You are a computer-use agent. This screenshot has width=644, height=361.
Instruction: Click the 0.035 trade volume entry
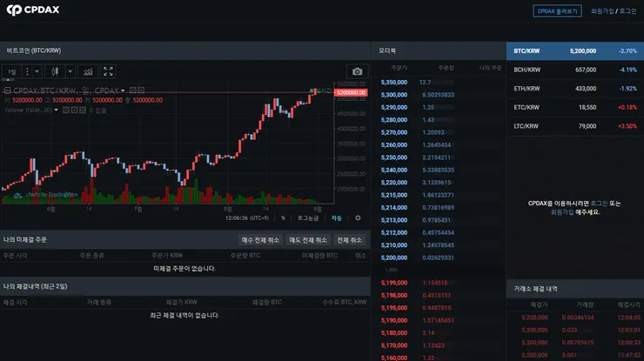click(x=570, y=330)
